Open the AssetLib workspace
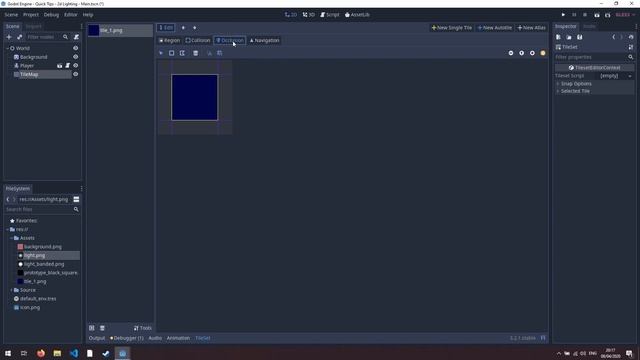Screen dimensions: 640x360 357,15
